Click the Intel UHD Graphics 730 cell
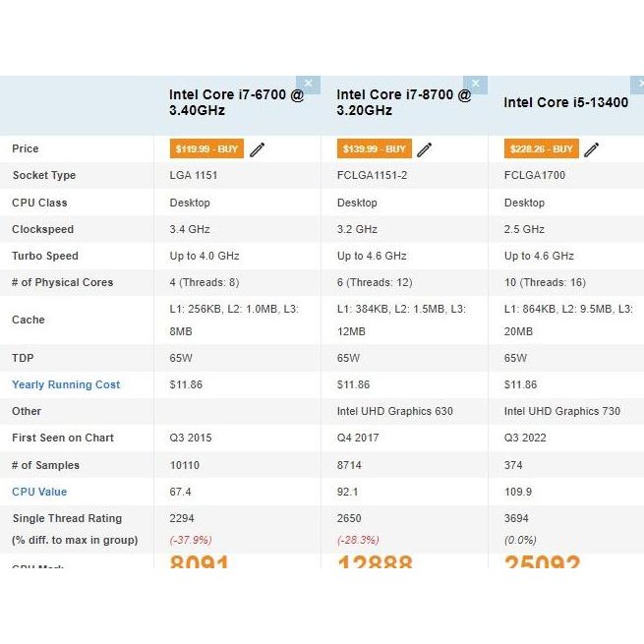644x644 pixels. [562, 411]
